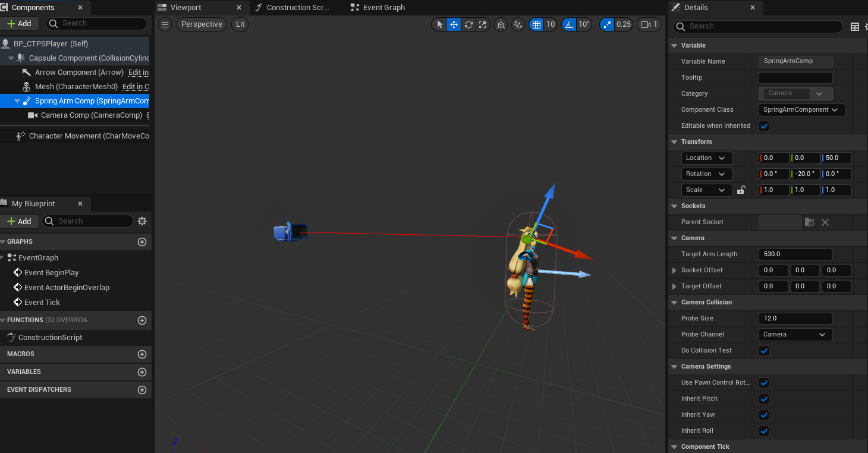Activate the Scale tool in viewport toolbar
Image resolution: width=868 pixels, height=453 pixels.
(x=483, y=24)
